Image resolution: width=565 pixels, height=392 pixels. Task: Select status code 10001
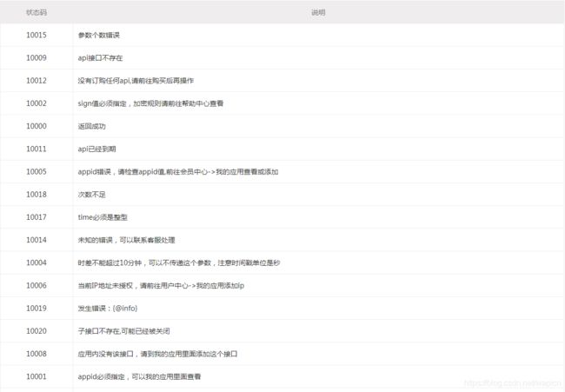pos(37,376)
